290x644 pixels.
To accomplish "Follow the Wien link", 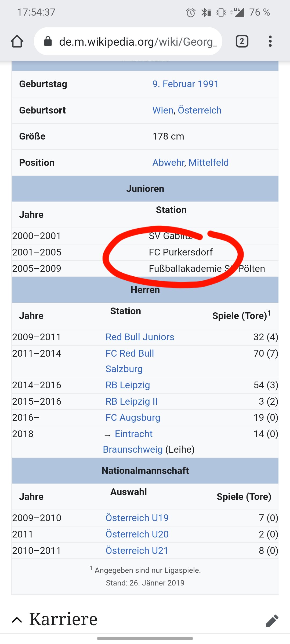I will click(163, 110).
